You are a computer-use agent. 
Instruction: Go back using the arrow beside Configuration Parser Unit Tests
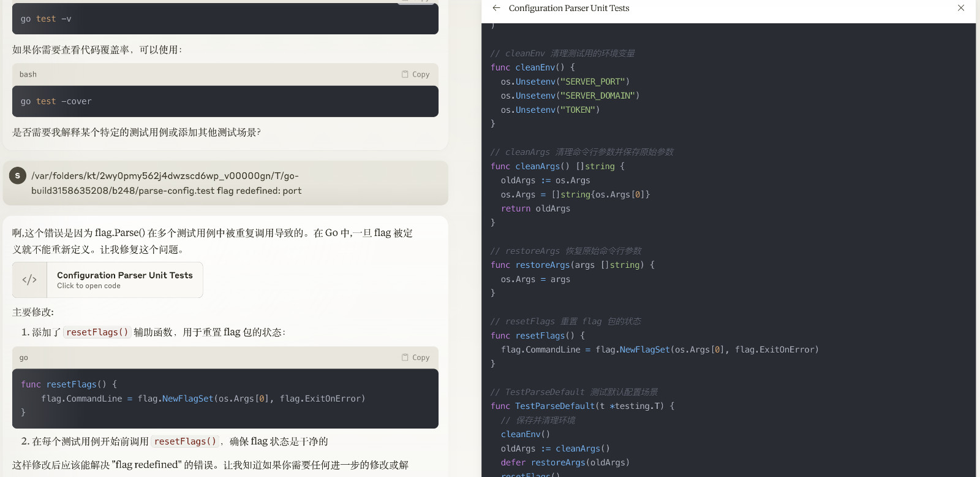[x=496, y=8]
